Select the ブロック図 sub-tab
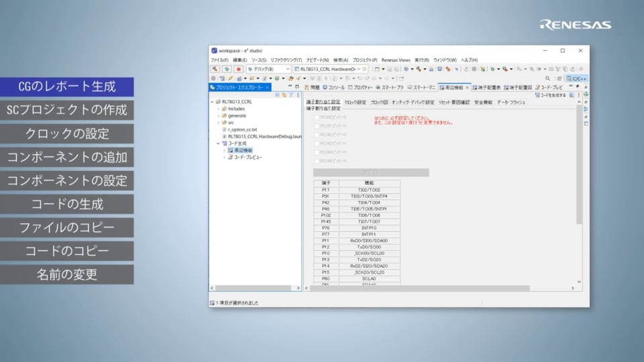644x362 pixels. [x=379, y=102]
